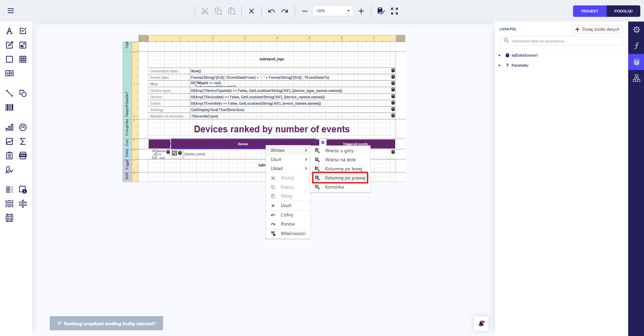
Task: Select the PDF Signature tool
Action: (9, 170)
